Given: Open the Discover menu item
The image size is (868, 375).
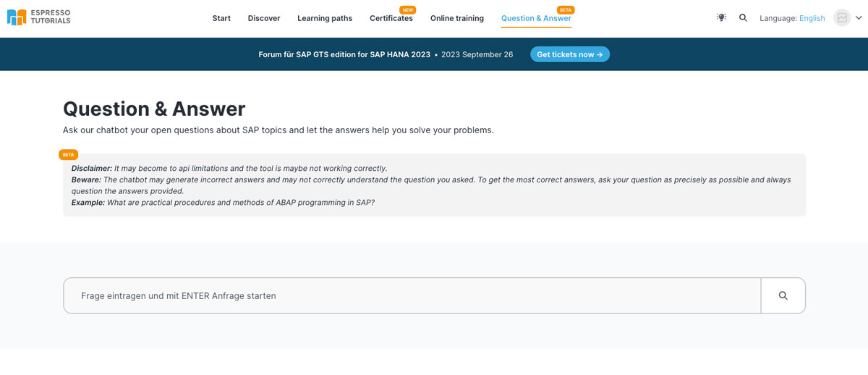Looking at the screenshot, I should pos(264,18).
